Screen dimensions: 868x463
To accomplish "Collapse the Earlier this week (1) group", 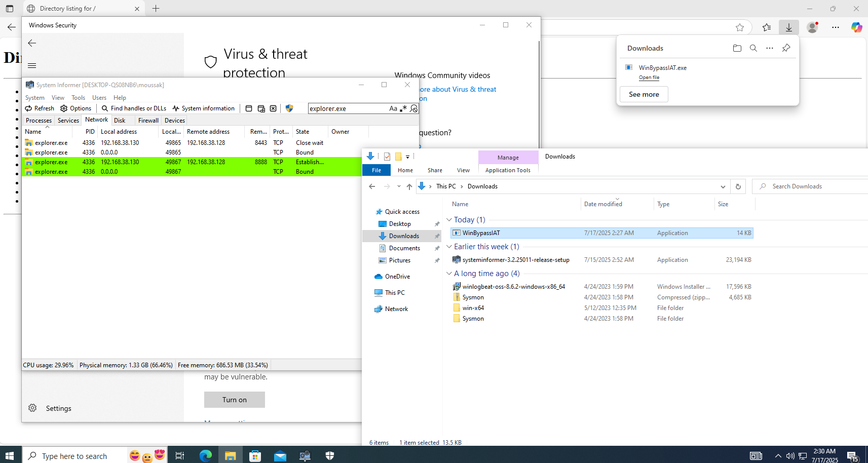I will click(x=449, y=247).
